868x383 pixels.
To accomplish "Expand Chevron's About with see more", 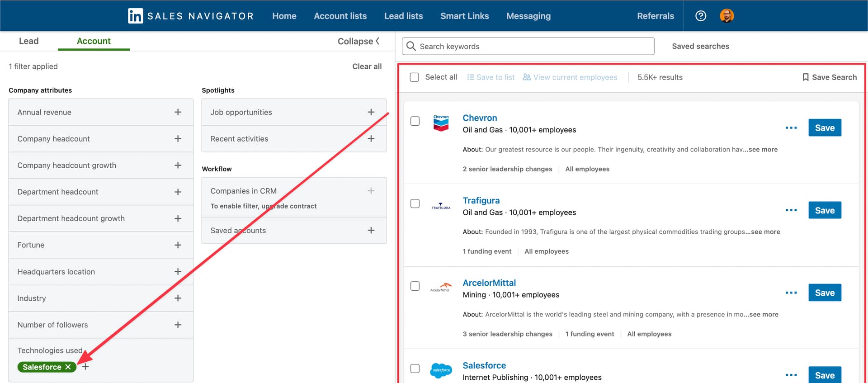I will click(763, 150).
